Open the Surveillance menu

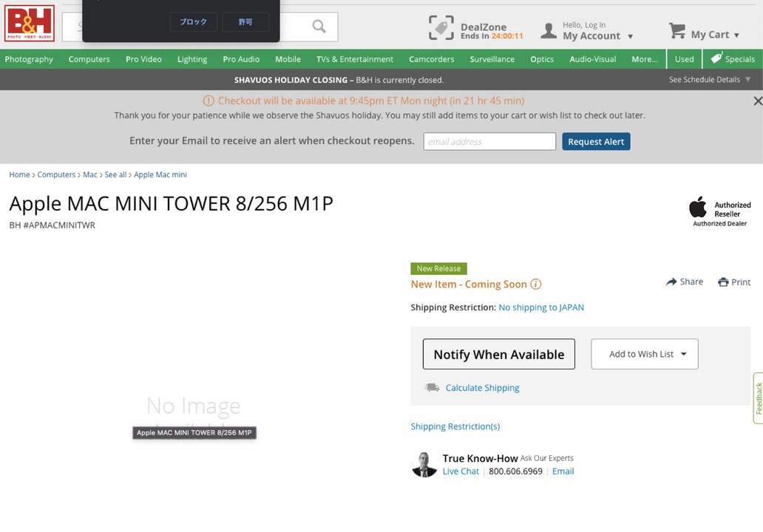tap(492, 59)
